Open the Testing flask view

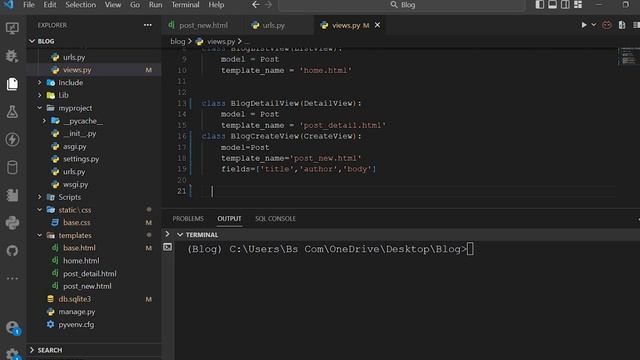coord(12,111)
